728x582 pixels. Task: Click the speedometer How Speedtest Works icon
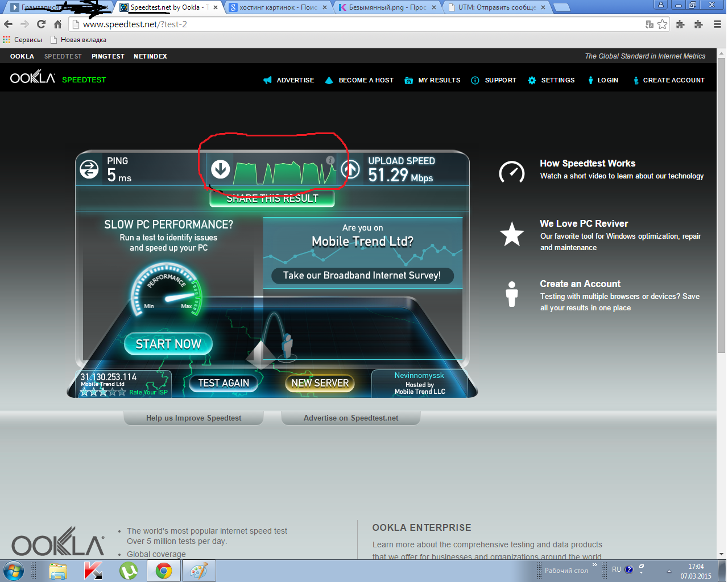[511, 172]
